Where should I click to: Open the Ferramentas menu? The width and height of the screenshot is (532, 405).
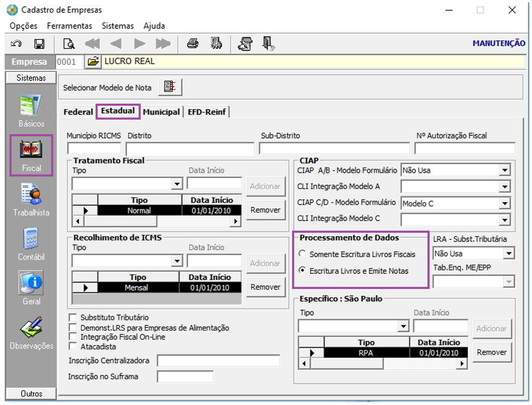[x=69, y=26]
